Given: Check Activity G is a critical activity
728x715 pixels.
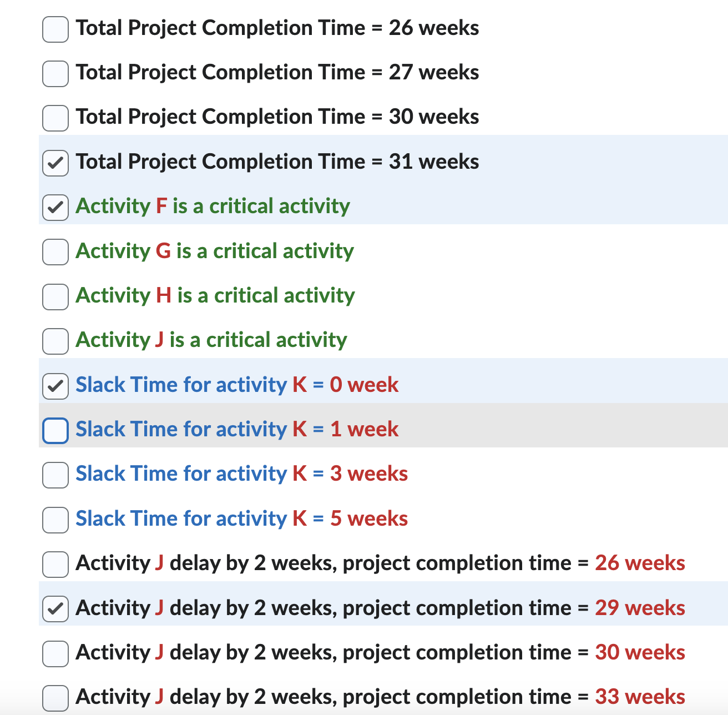Looking at the screenshot, I should coord(55,251).
